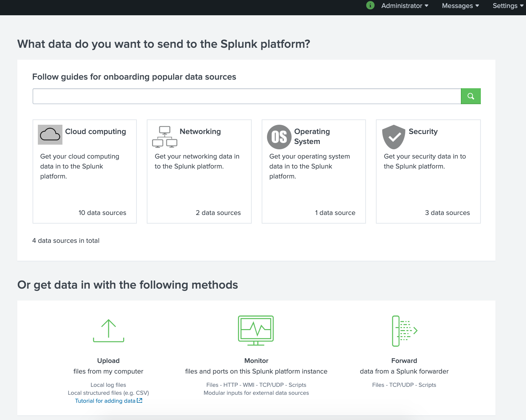Click the Security shield checkmark icon
The width and height of the screenshot is (526, 420).
click(x=394, y=137)
